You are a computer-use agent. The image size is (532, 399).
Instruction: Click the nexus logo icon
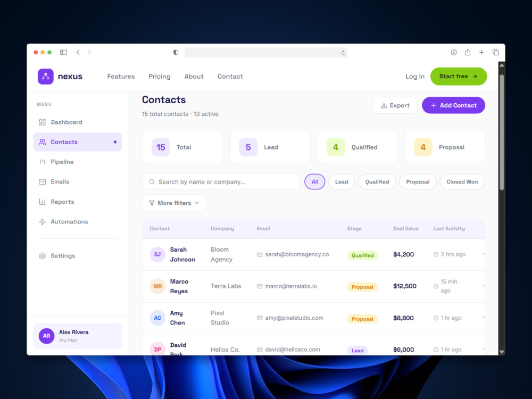[45, 76]
